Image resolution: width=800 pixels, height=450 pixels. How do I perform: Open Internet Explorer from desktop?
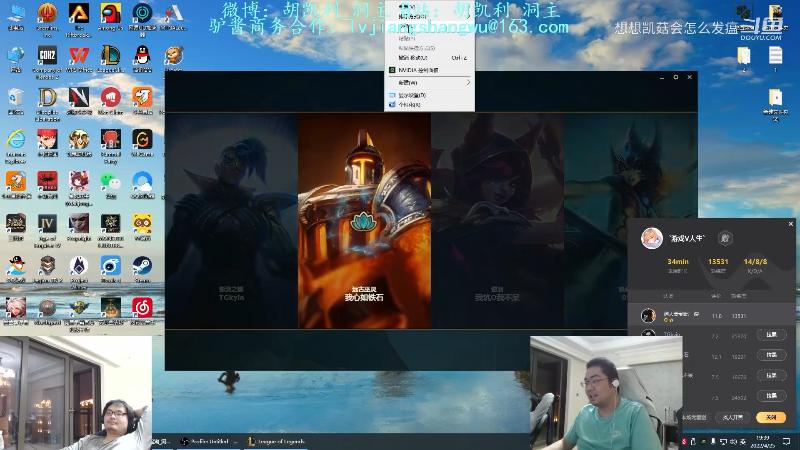(16, 146)
